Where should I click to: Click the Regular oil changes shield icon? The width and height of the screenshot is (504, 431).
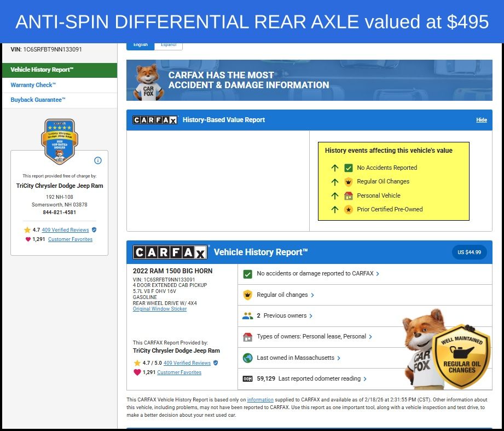pos(247,295)
